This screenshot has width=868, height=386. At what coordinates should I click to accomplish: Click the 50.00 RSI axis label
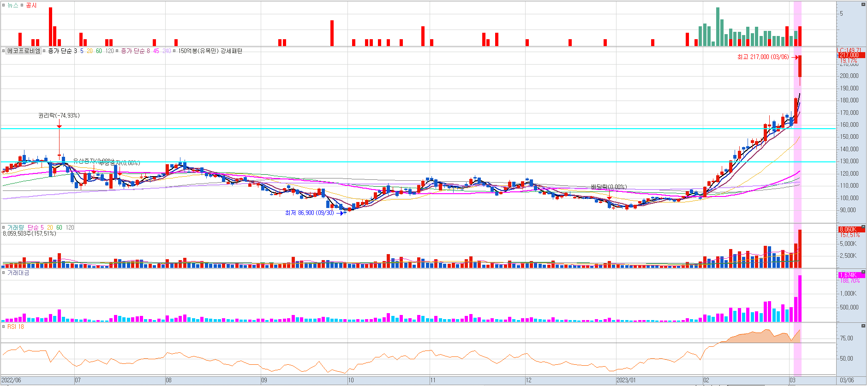click(x=847, y=359)
